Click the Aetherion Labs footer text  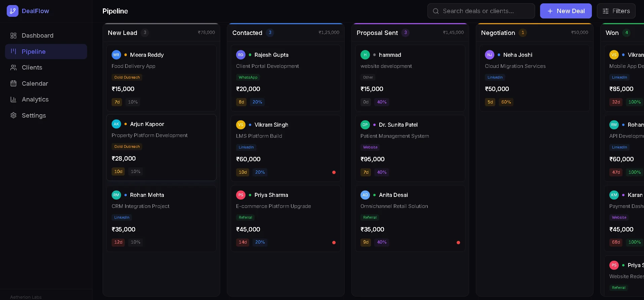point(26,297)
